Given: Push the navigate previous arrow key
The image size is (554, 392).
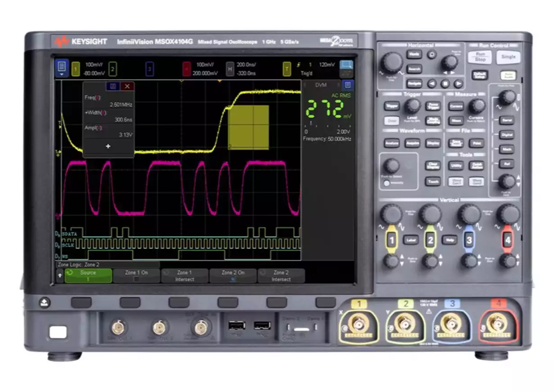Looking at the screenshot, I should tap(431, 83).
